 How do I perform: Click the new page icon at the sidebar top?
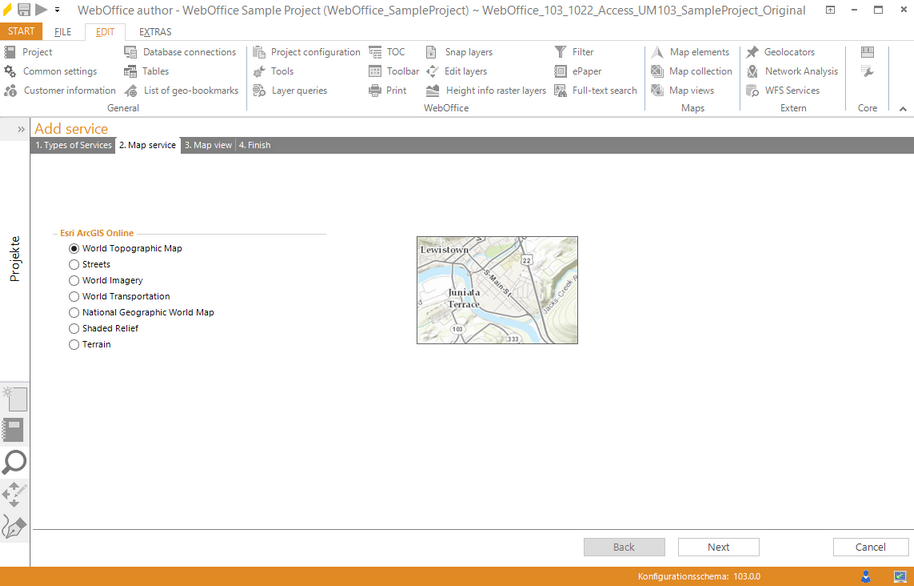tap(13, 399)
